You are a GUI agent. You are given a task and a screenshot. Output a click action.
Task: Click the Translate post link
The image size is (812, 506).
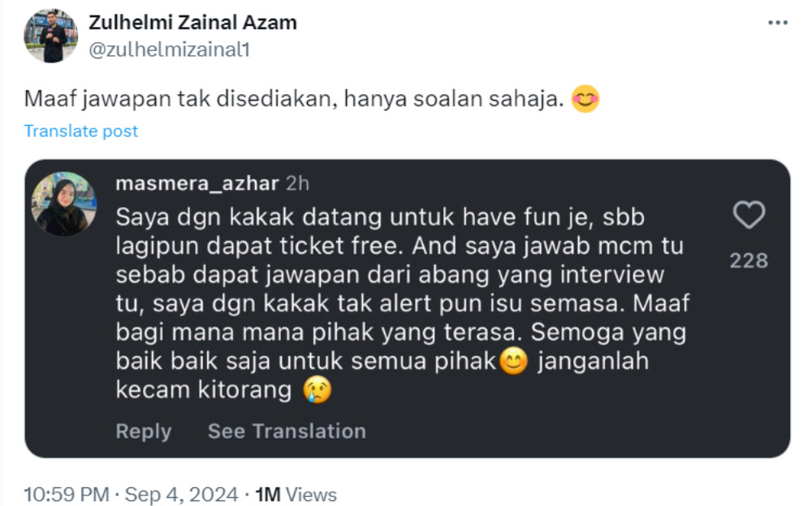[x=80, y=131]
